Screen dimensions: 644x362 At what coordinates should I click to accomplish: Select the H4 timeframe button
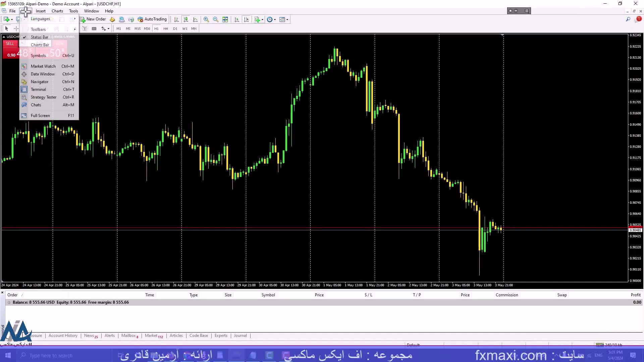click(x=165, y=29)
